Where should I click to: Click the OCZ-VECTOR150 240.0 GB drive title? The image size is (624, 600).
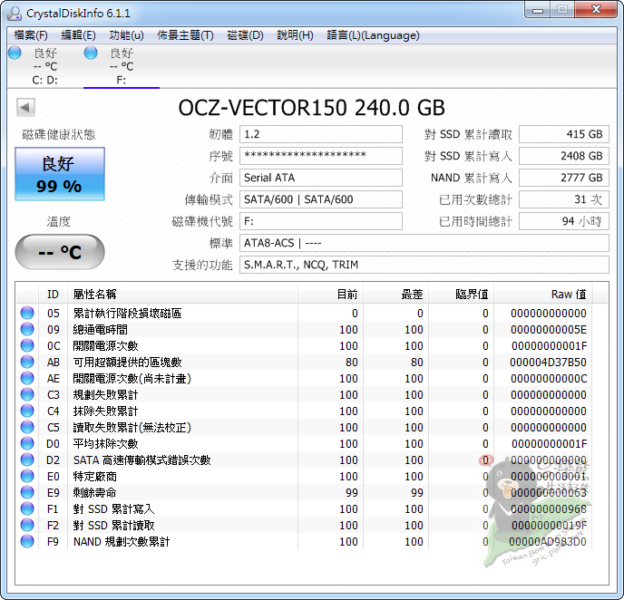312,107
